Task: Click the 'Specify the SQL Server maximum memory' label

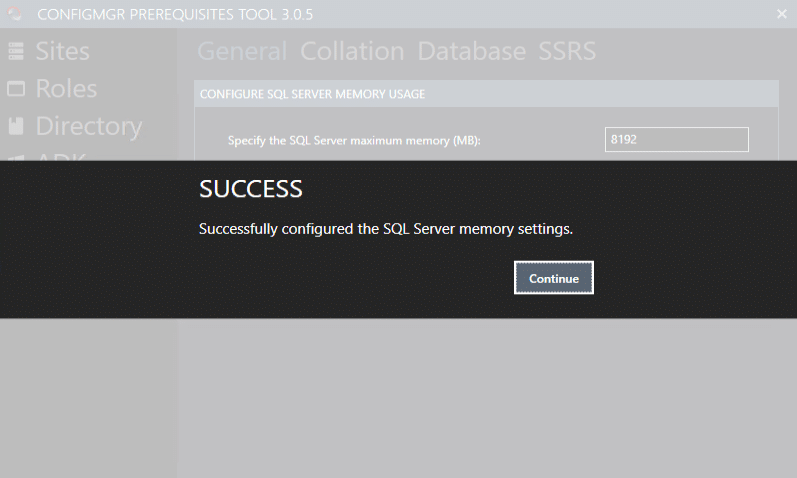Action: tap(354, 141)
